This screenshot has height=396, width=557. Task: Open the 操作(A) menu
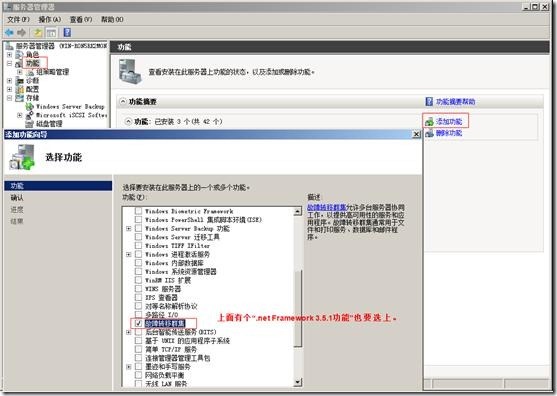50,20
